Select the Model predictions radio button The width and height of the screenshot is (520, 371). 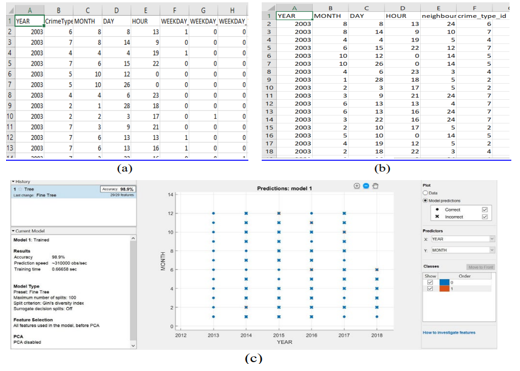pyautogui.click(x=425, y=200)
